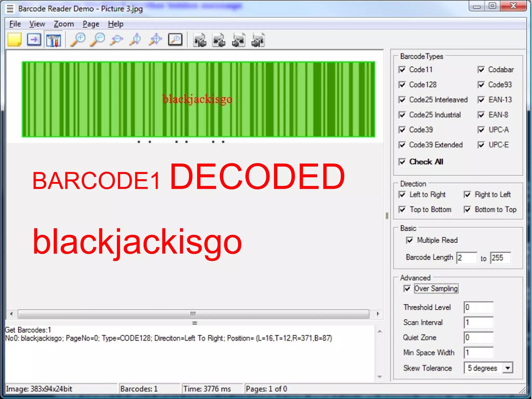This screenshot has height=399, width=532.
Task: Click the yellow note open-file icon
Action: pyautogui.click(x=15, y=40)
